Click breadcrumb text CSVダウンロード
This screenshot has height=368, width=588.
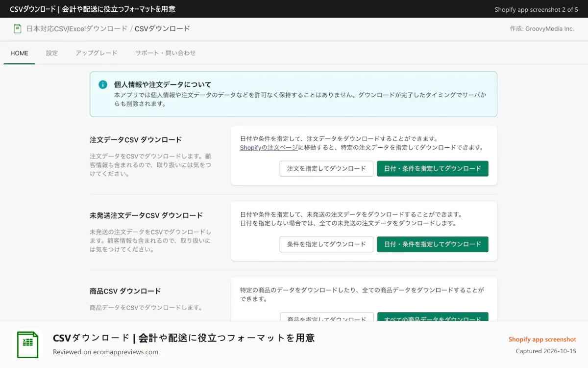click(162, 29)
